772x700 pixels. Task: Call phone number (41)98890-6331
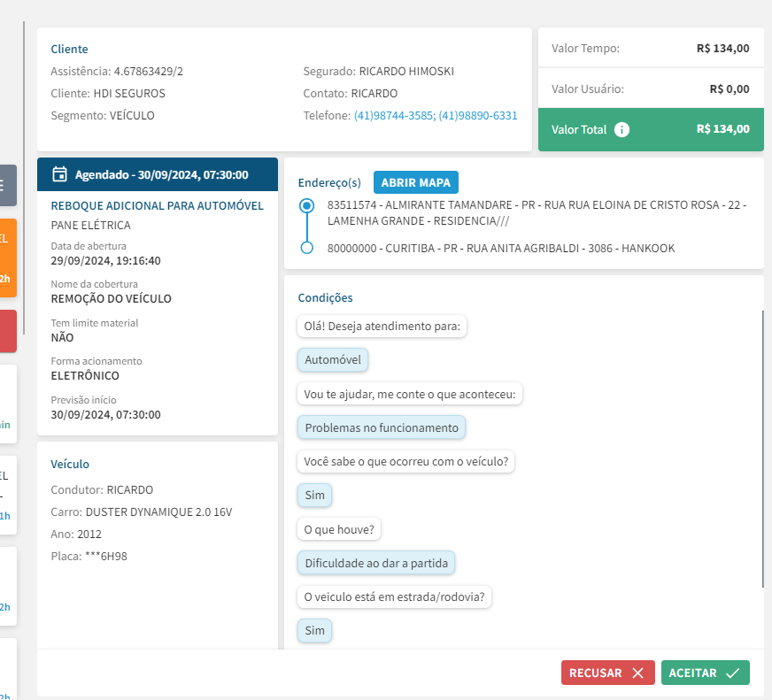(478, 116)
